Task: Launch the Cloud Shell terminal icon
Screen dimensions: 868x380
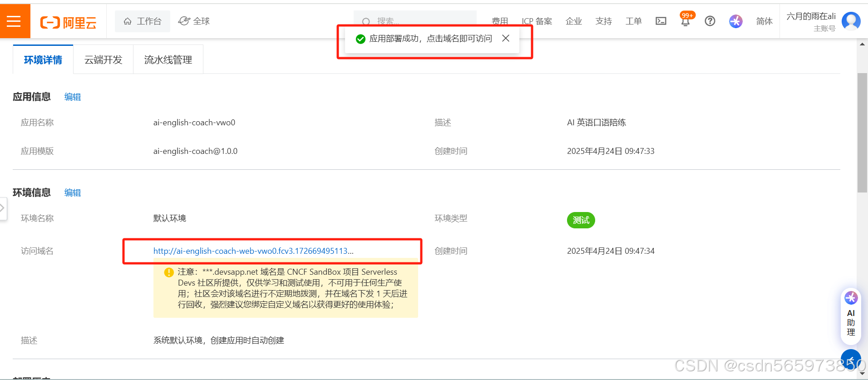Action: point(661,21)
